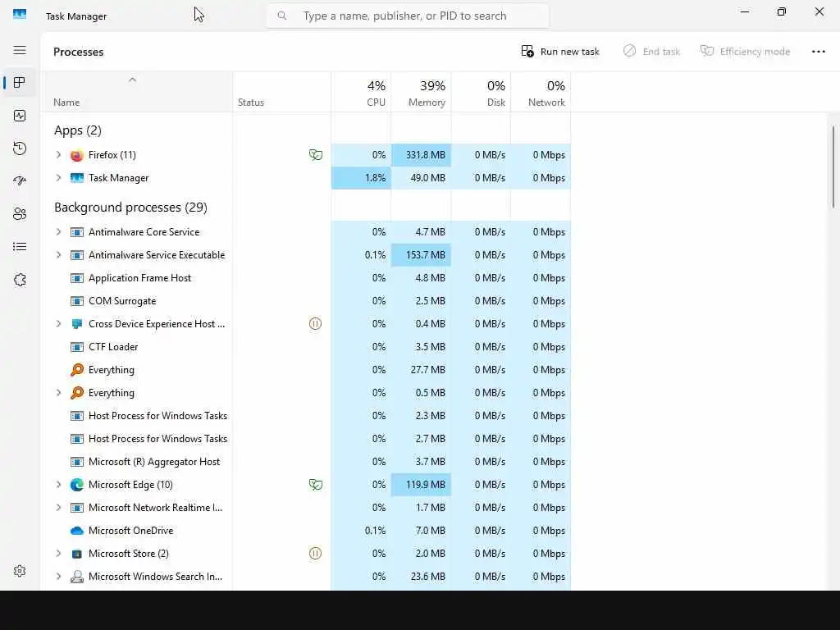
Task: Expand the Everything group with arrow
Action: click(x=58, y=393)
